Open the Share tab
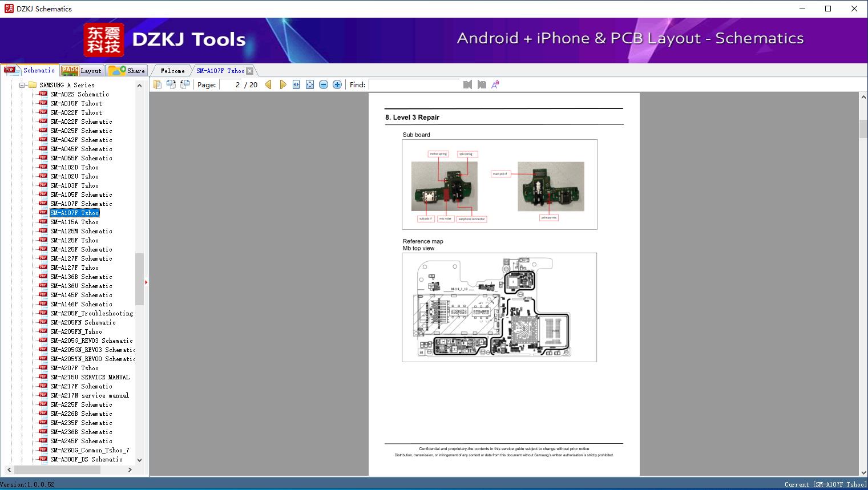 (x=127, y=71)
